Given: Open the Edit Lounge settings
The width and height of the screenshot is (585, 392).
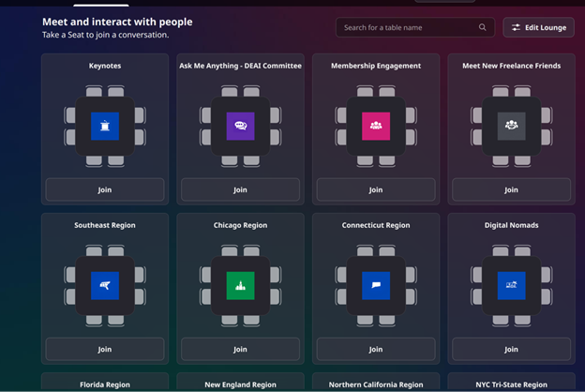Looking at the screenshot, I should point(539,28).
